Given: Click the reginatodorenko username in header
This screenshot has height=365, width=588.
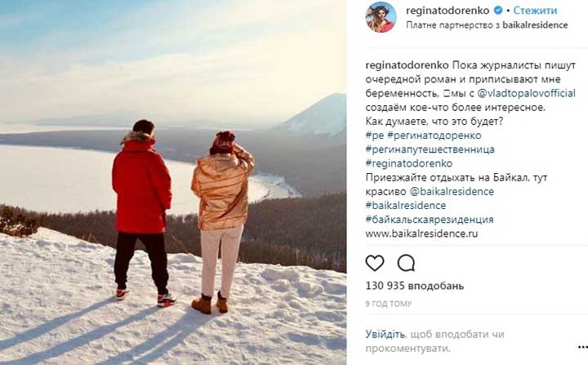Looking at the screenshot, I should click(448, 11).
